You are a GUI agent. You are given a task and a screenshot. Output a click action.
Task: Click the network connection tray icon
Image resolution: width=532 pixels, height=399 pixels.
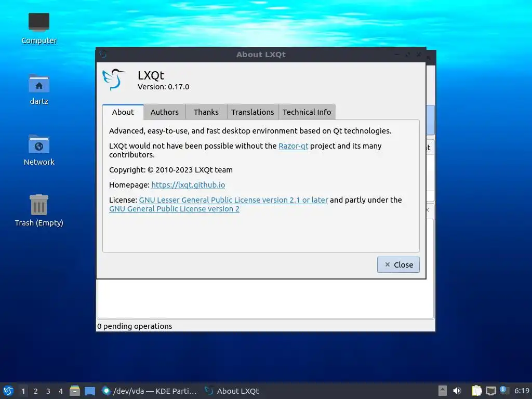click(x=490, y=391)
